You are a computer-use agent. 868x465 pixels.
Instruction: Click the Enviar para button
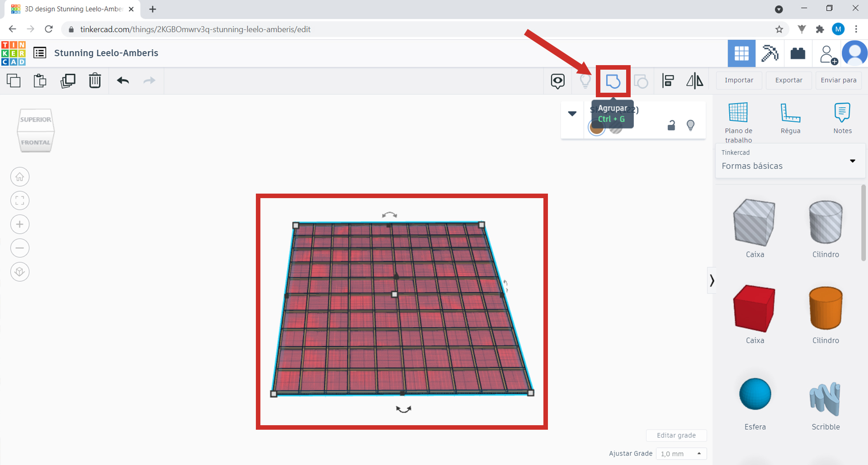839,80
